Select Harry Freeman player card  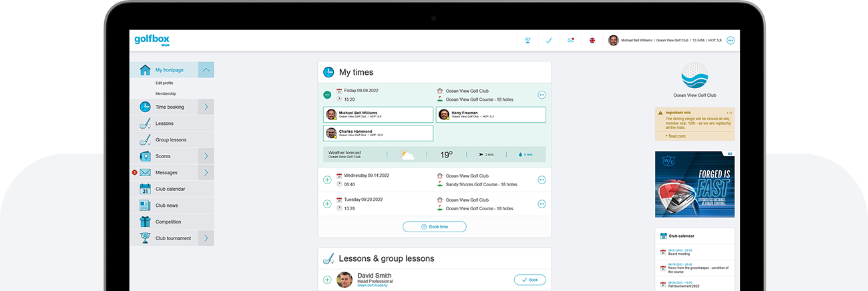click(x=490, y=115)
